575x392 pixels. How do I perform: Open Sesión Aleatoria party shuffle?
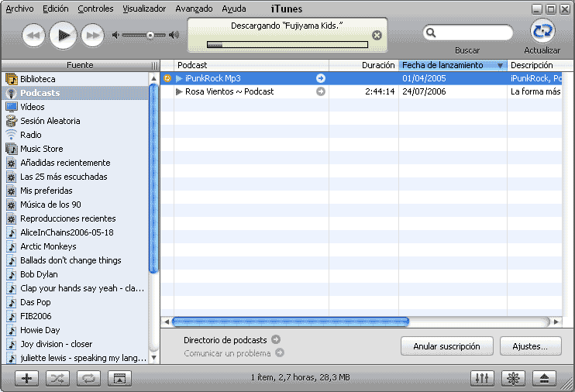75,121
